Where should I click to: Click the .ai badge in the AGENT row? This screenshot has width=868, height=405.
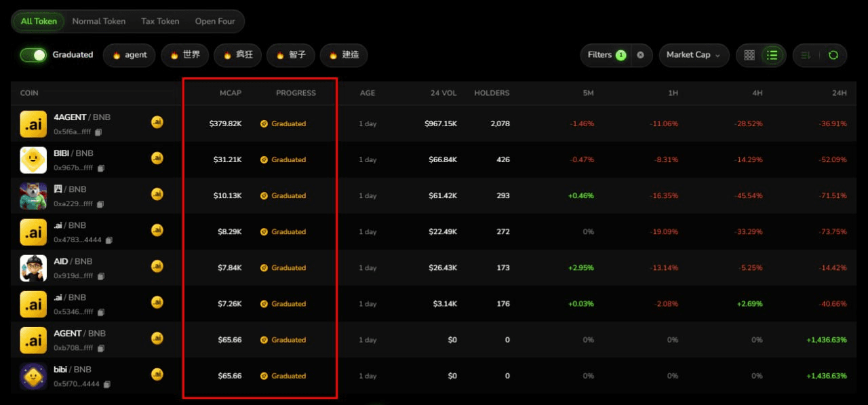[x=157, y=338]
